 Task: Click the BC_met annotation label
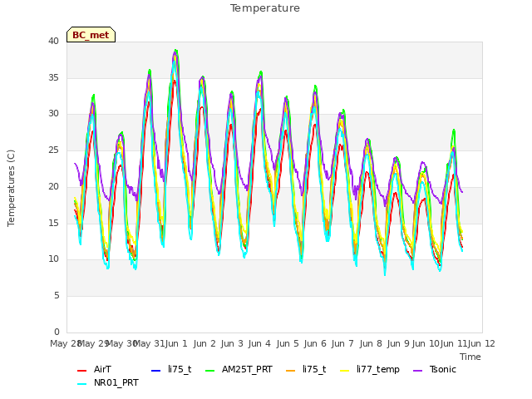click(x=91, y=35)
